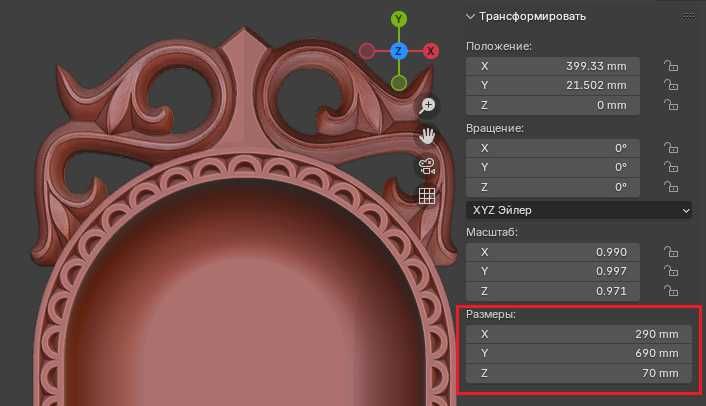Toggle the camera view icon
This screenshot has height=406, width=706.
coord(427,166)
